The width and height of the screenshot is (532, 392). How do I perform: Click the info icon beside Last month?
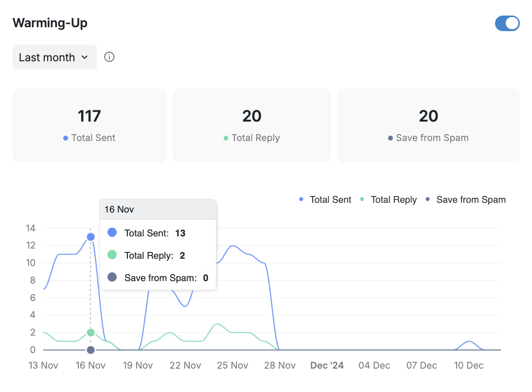point(109,57)
